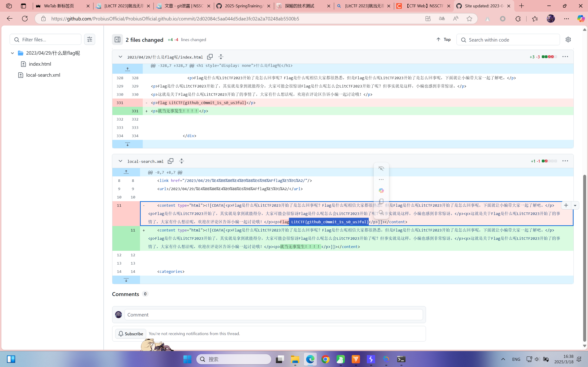Open file filter options icon
This screenshot has height=367, width=588.
90,39
